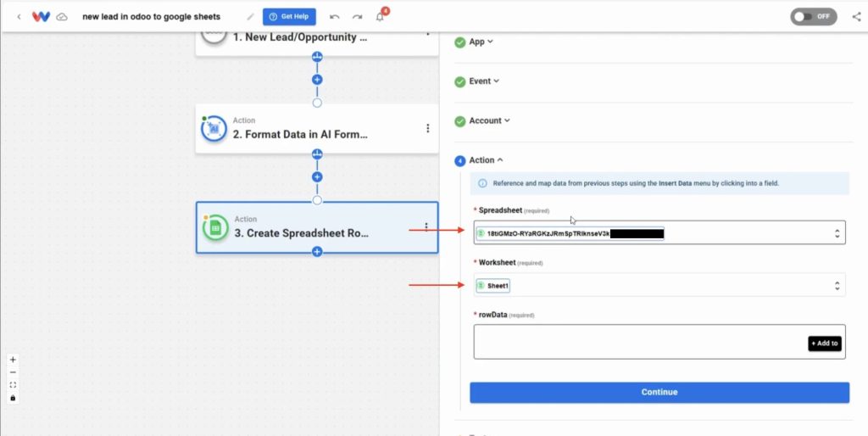Click the cloud save status icon

63,17
